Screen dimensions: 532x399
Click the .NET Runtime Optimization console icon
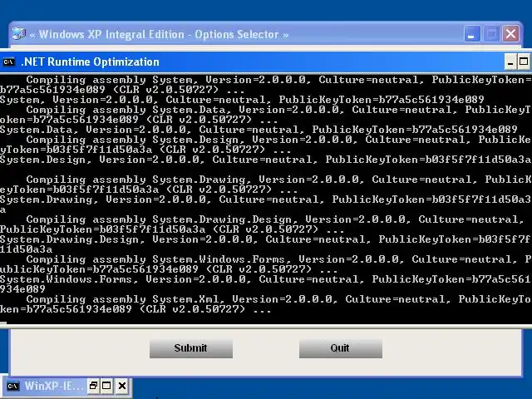pos(9,62)
